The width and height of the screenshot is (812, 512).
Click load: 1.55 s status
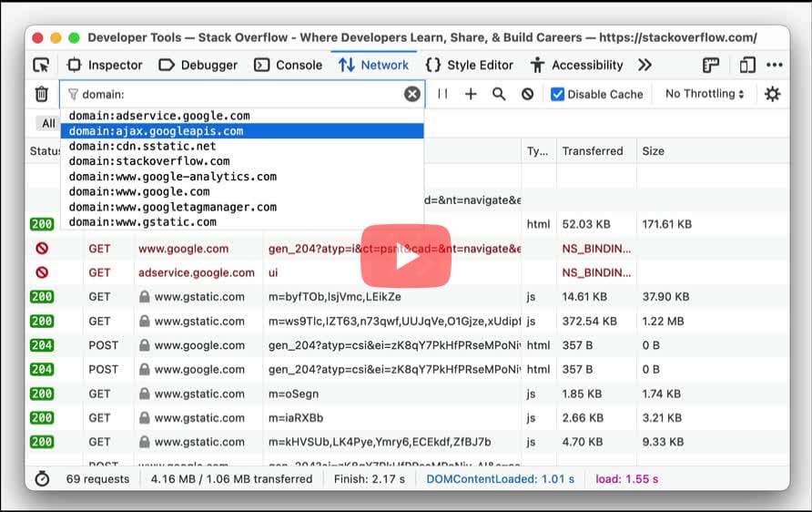[x=626, y=479]
